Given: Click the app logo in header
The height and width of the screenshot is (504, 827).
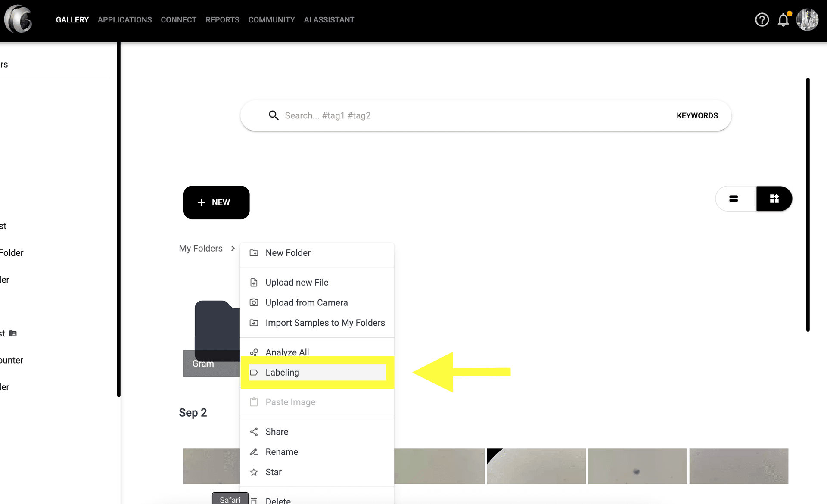Looking at the screenshot, I should click(18, 19).
